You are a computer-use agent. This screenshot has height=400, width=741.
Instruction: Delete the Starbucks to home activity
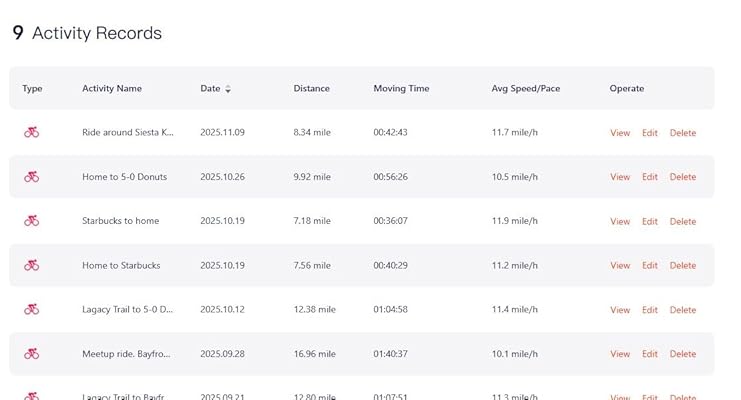point(683,222)
